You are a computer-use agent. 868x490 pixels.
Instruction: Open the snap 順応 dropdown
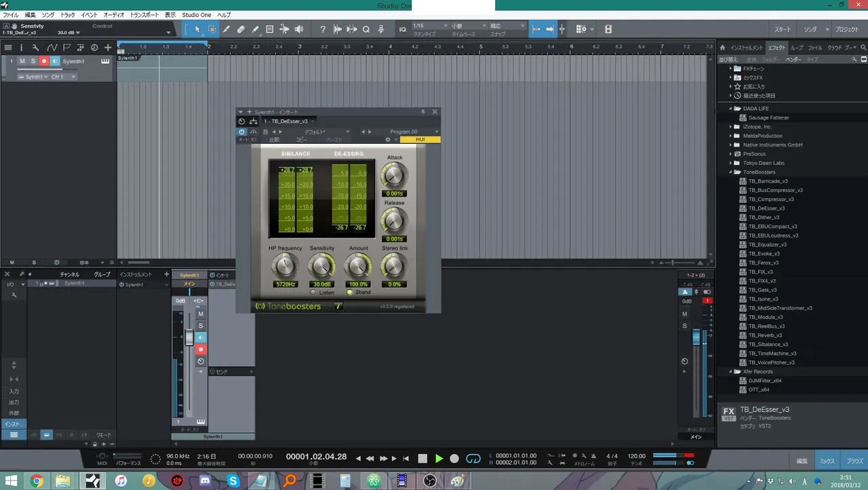(507, 26)
